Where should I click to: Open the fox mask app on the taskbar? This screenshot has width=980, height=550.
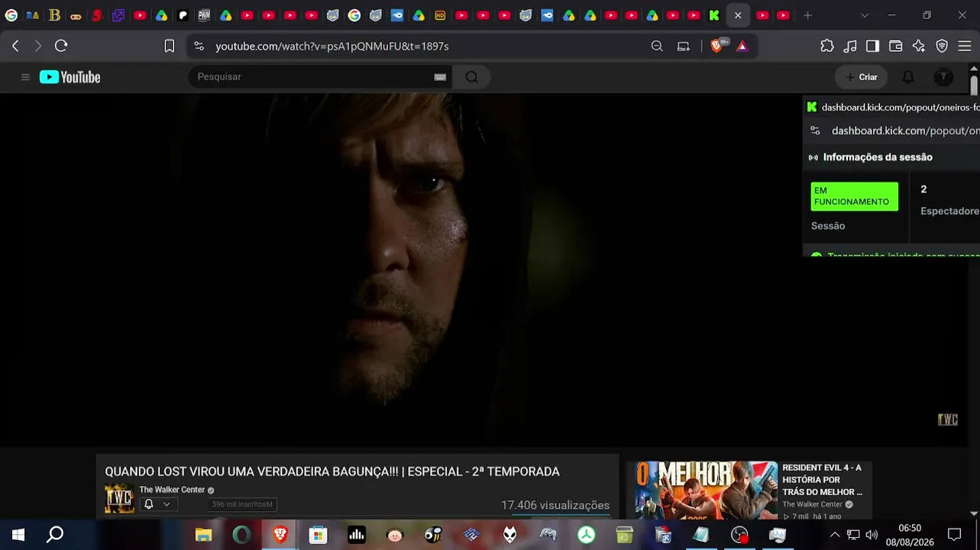click(x=509, y=535)
